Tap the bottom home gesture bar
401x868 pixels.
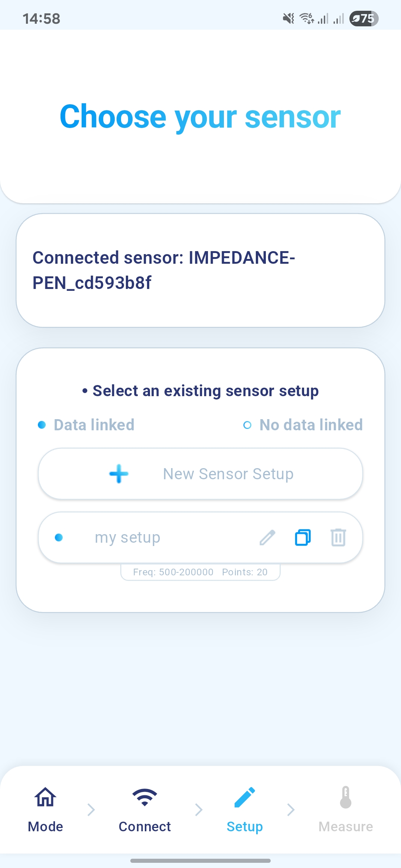[x=200, y=861]
